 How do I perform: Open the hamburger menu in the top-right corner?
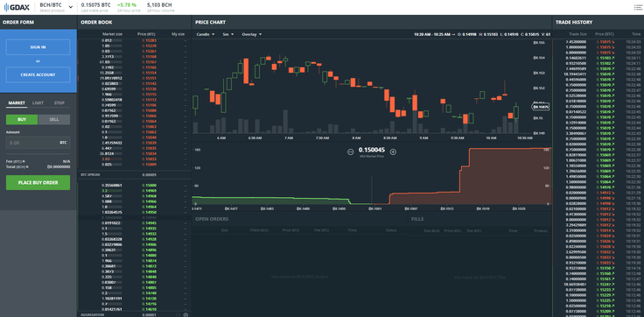[637, 7]
